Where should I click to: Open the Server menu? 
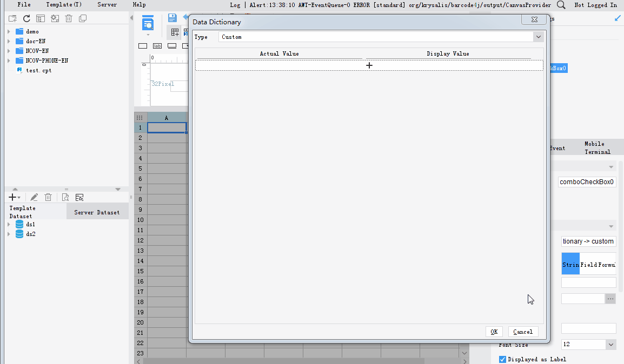[x=107, y=5]
